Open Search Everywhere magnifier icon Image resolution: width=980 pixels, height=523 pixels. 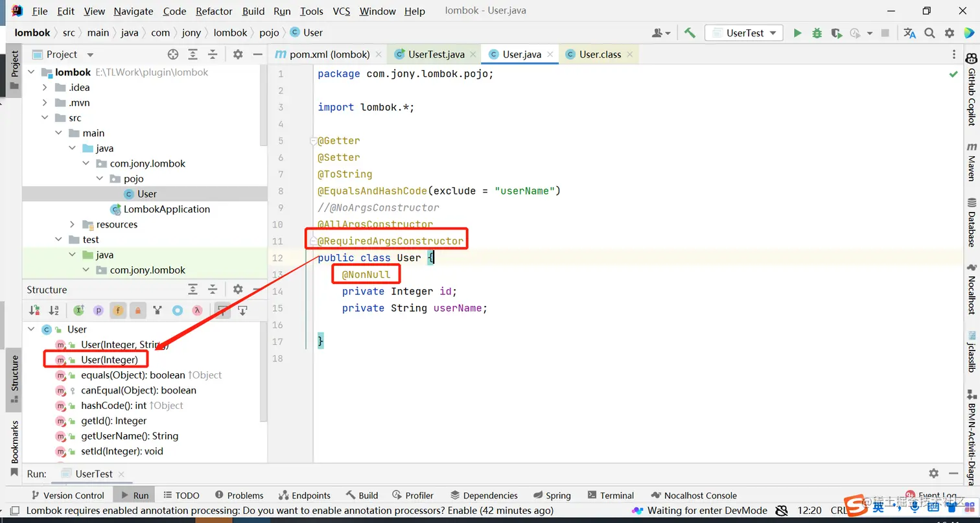pyautogui.click(x=929, y=33)
